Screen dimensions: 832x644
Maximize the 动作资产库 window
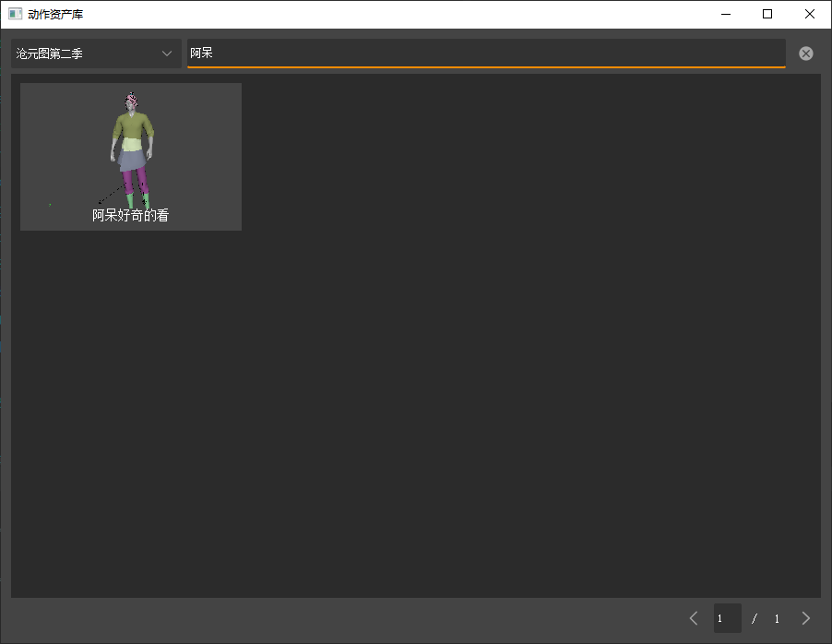[767, 14]
